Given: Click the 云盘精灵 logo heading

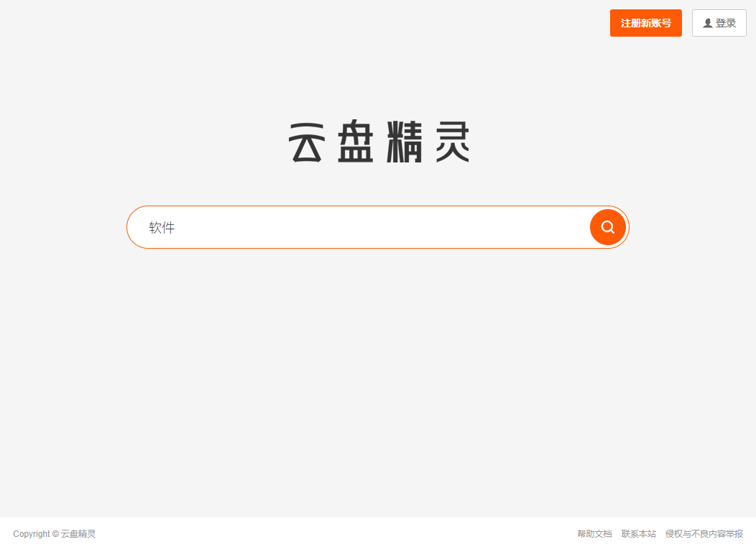Looking at the screenshot, I should 379,142.
